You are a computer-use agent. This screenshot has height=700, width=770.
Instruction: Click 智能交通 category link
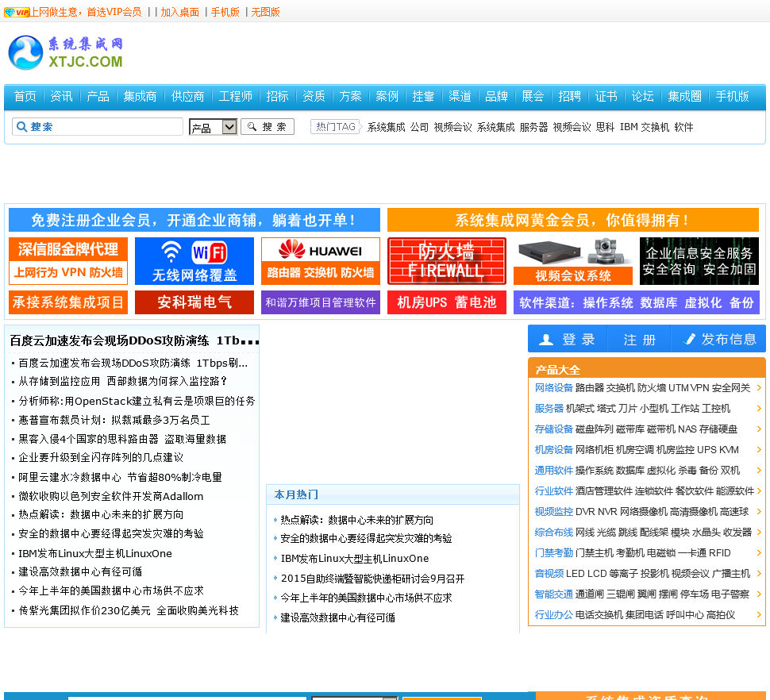coord(553,594)
